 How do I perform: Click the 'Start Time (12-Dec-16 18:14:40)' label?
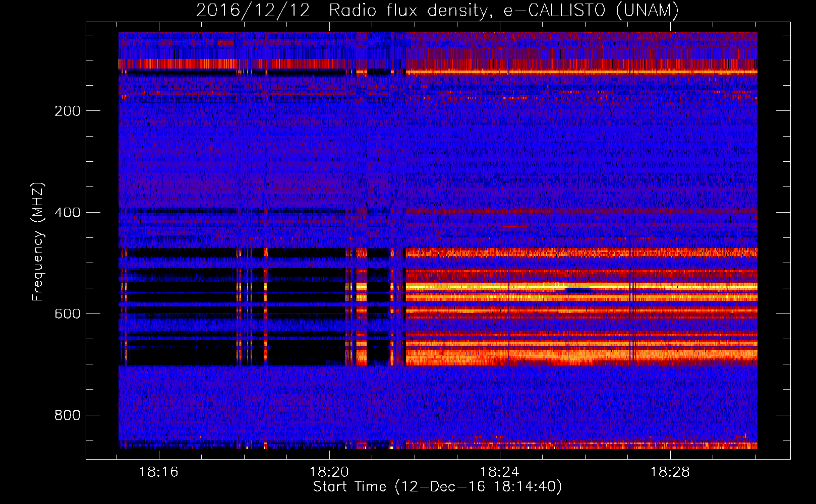pos(437,487)
